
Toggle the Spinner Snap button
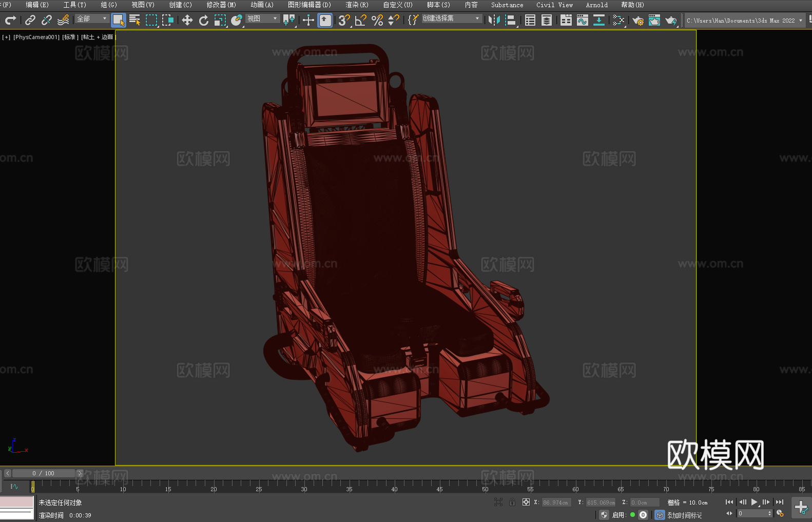click(x=394, y=20)
